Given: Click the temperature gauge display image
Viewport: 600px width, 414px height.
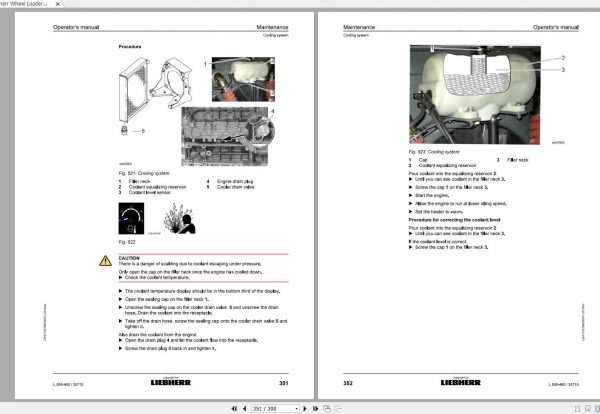Looking at the screenshot, I should [x=131, y=218].
